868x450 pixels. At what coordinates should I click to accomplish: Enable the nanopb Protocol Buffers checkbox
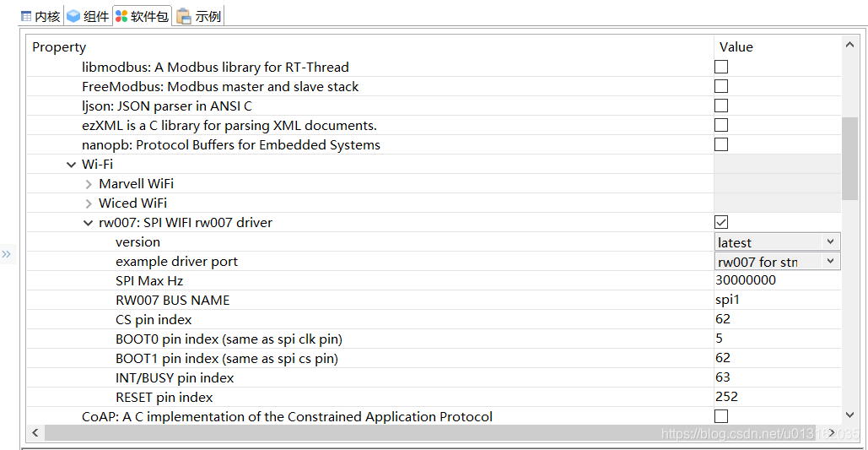coord(720,144)
